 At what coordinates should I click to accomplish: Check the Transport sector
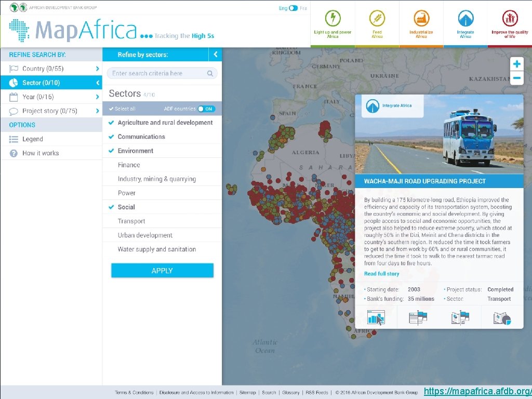[162, 221]
